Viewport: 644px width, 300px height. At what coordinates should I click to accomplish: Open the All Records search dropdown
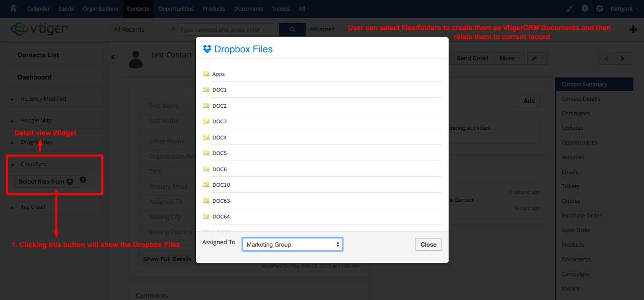click(x=143, y=29)
